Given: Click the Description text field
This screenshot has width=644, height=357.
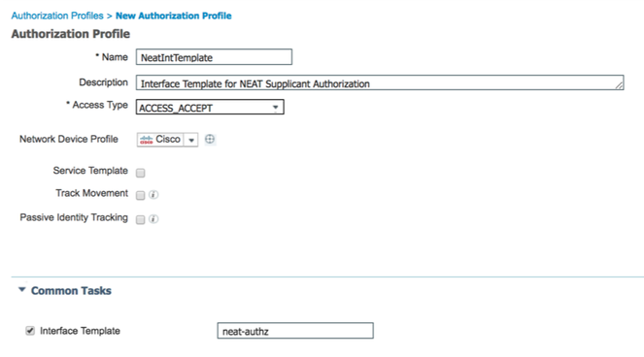Looking at the screenshot, I should click(x=380, y=82).
